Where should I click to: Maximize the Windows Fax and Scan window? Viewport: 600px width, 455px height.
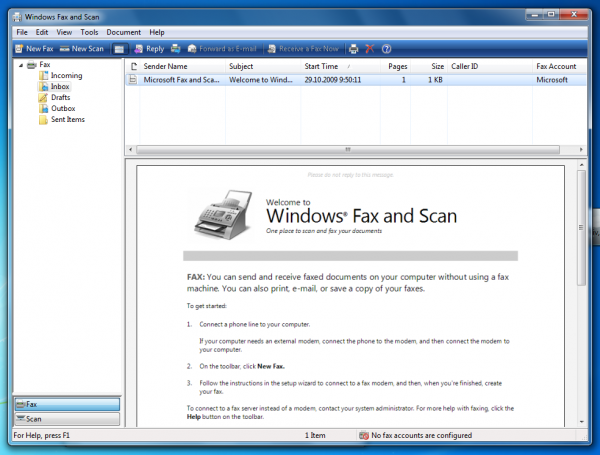click(551, 15)
